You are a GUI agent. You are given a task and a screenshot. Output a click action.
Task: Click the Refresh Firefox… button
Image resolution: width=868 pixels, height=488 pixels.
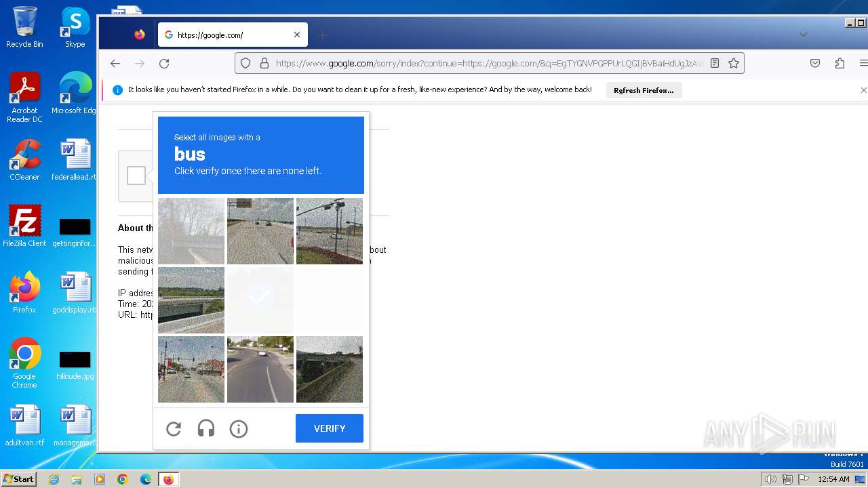click(x=644, y=90)
